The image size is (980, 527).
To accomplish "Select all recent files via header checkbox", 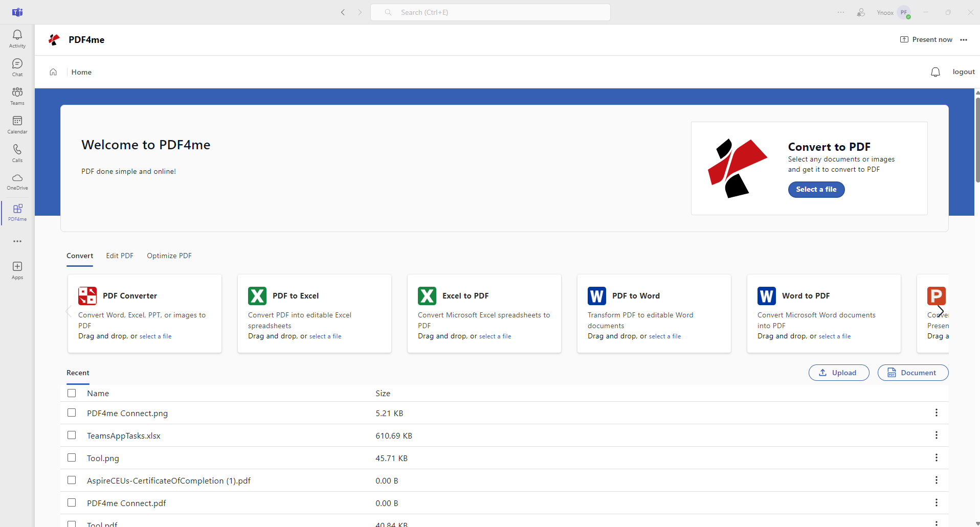I will 72,393.
